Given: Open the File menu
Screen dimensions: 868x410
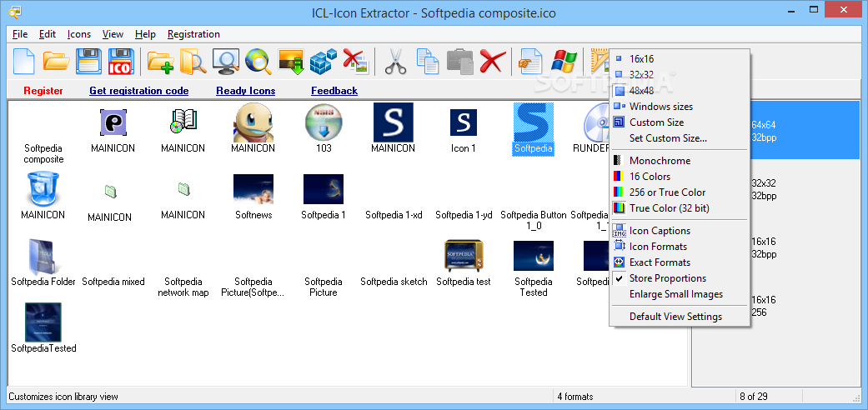Looking at the screenshot, I should click(20, 34).
